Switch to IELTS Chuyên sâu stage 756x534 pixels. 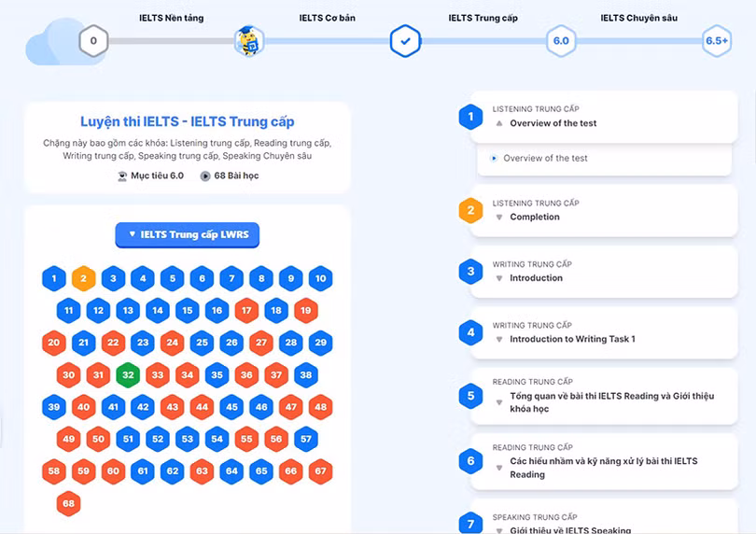pos(638,18)
